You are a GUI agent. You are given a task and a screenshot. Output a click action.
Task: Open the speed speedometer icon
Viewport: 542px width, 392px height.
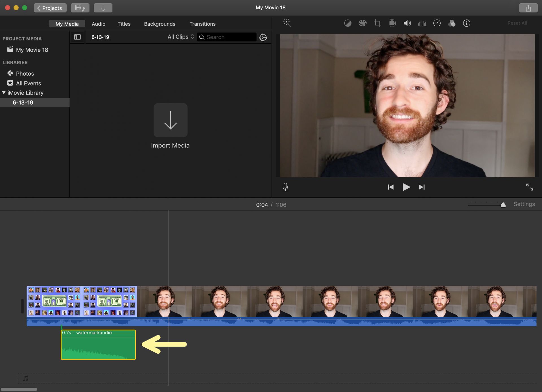click(x=437, y=23)
